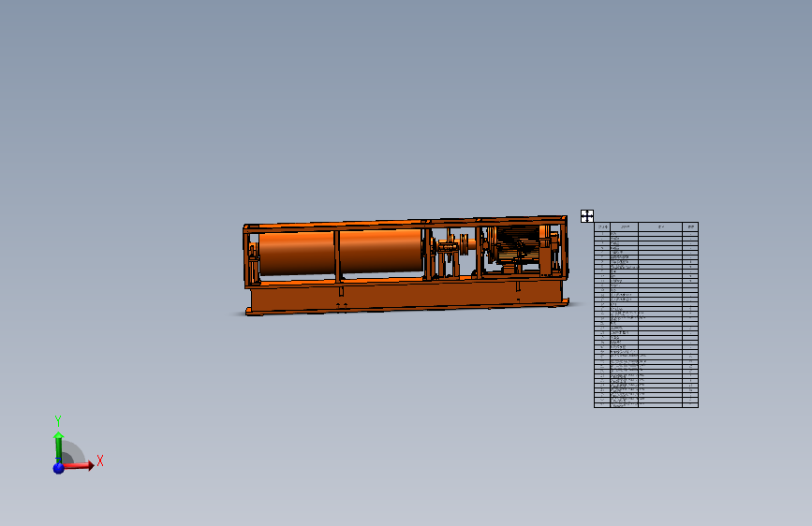Select the orange base frame of machine
812x526 pixels.
tap(407, 299)
